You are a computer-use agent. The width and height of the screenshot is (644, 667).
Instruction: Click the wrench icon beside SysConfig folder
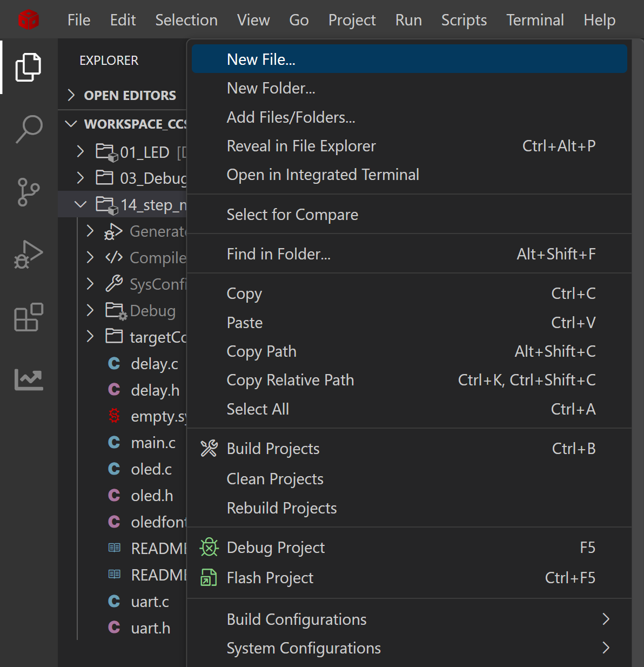point(114,284)
